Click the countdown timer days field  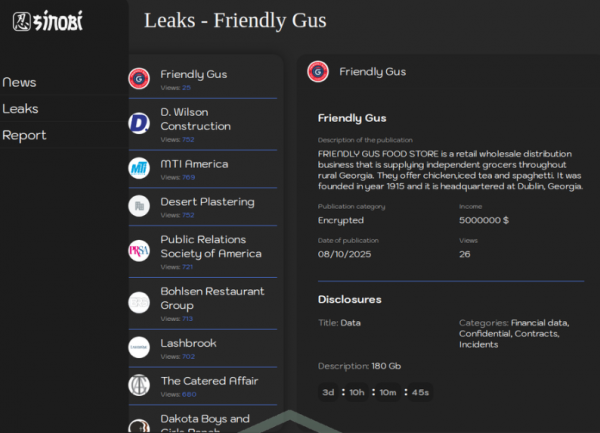328,392
